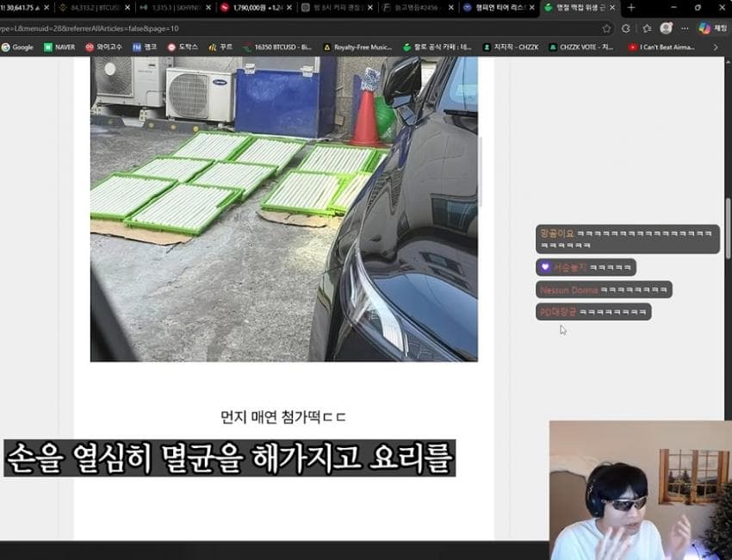Close the 1,790,000원 tab
Screen dimensions: 732x560
(x=289, y=8)
